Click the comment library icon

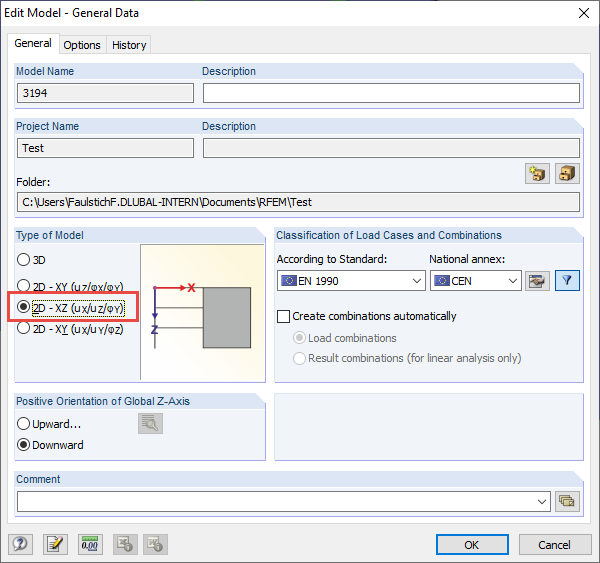click(567, 501)
